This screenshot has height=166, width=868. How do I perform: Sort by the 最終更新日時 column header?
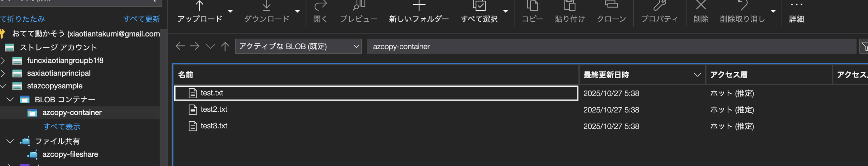coord(606,75)
